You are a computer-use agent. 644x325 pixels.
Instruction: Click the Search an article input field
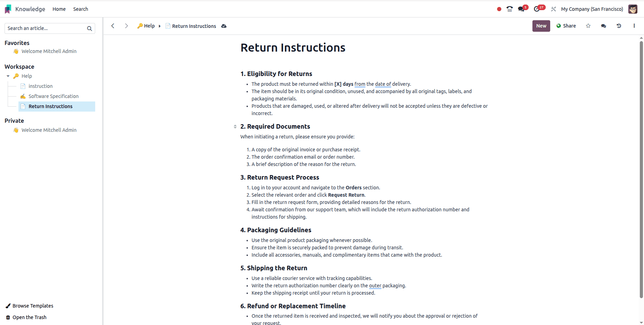tap(45, 28)
